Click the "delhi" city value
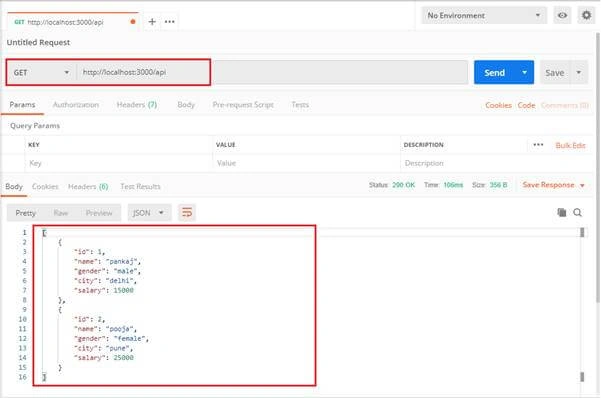Screen dimensions: 601x398 click(119, 281)
